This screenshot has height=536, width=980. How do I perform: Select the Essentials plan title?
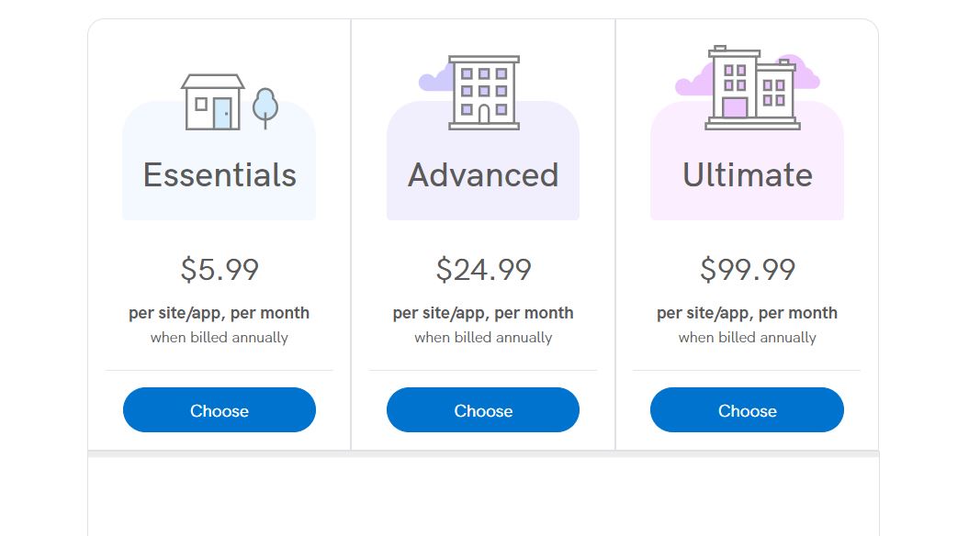219,175
